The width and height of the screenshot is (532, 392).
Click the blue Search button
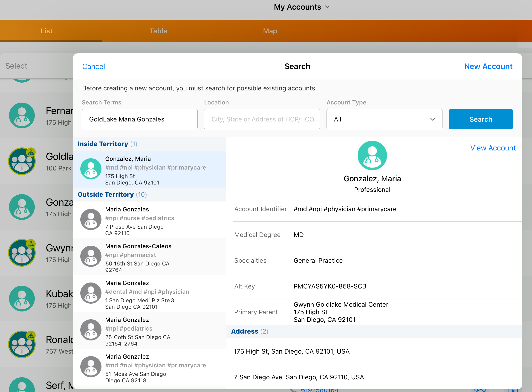click(x=481, y=119)
